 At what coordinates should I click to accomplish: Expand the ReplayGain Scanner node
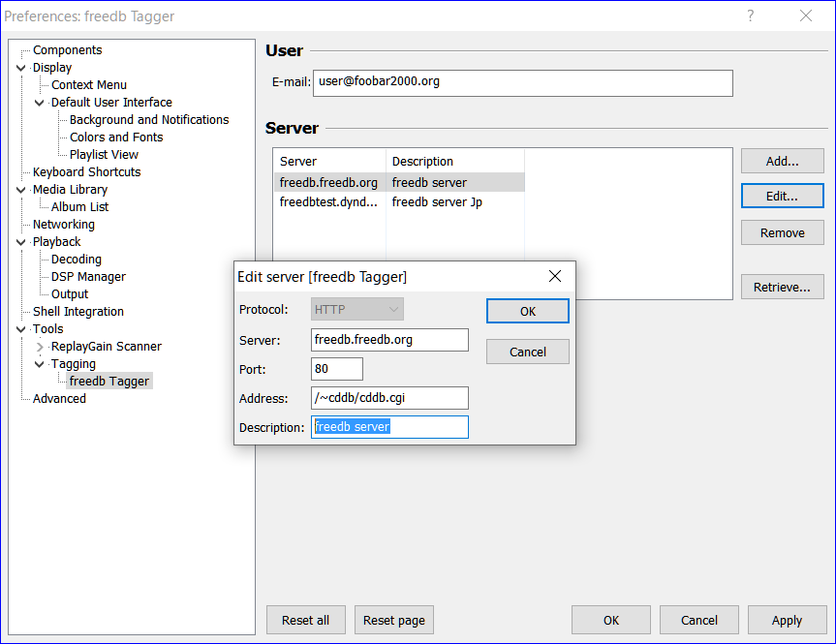pos(39,347)
